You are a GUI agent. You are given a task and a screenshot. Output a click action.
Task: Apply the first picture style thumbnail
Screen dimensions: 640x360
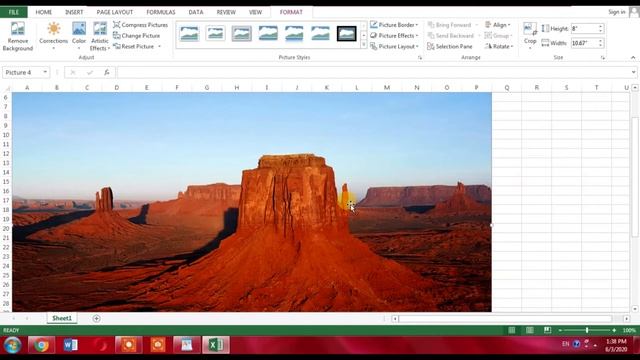189,33
